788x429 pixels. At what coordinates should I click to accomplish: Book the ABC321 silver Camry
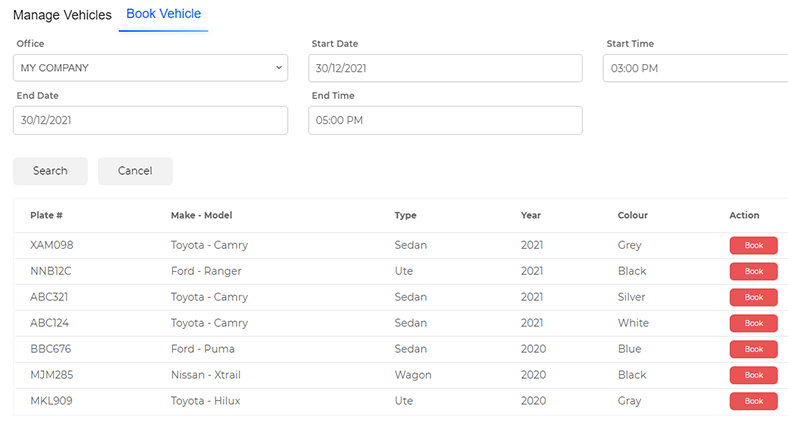[x=753, y=297]
